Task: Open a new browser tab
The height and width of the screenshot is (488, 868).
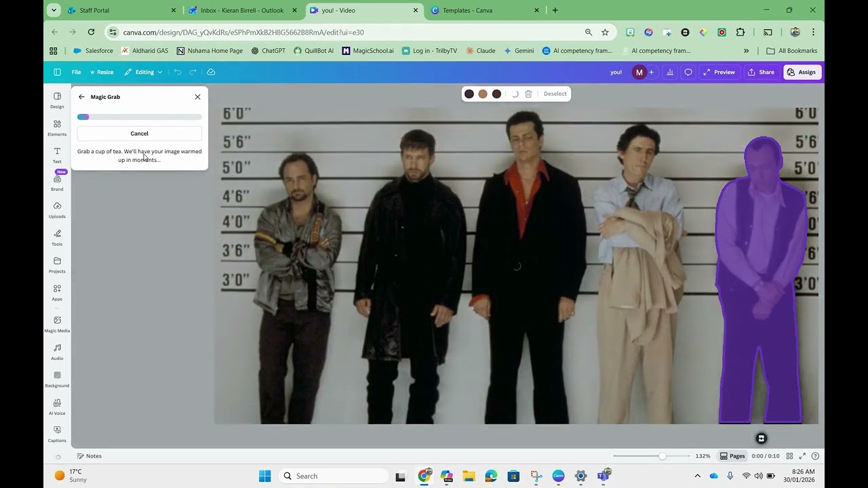Action: tap(555, 10)
